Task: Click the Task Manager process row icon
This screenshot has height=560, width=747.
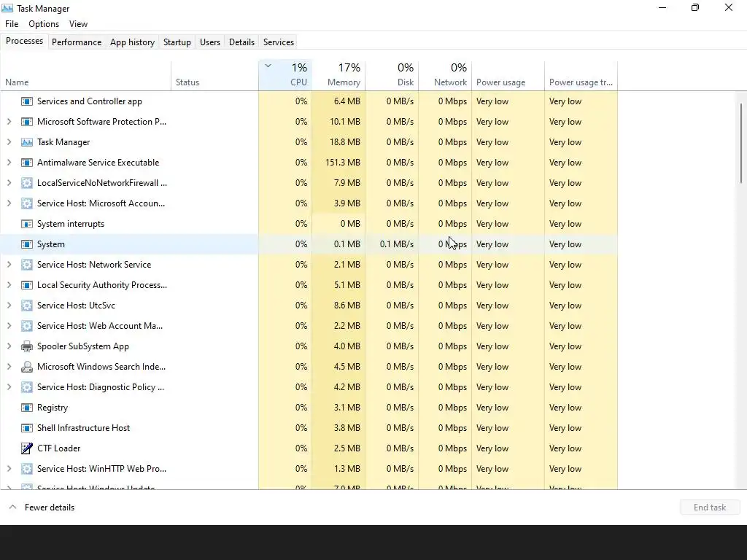Action: tap(27, 142)
